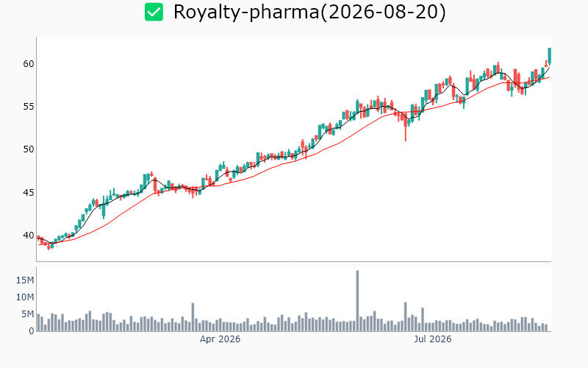Click the 5M volume axis label
The image size is (588, 368).
click(28, 314)
